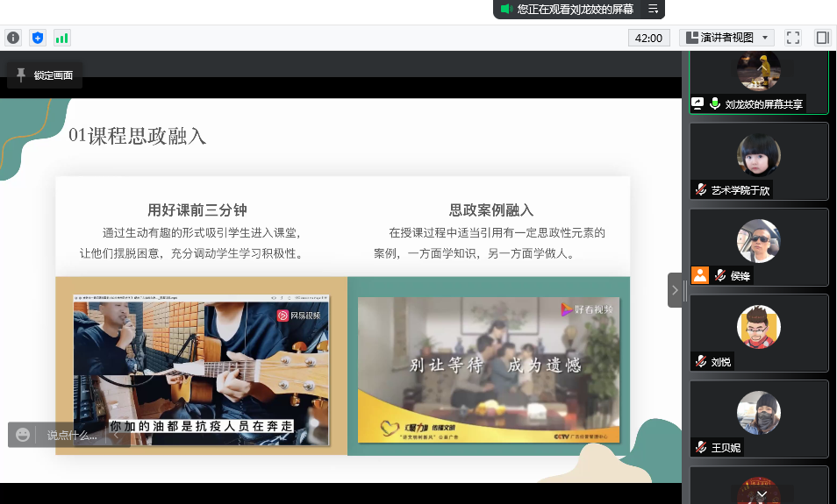Viewport: 837px width, 504px height.
Task: Click the 思政案例融入 heading
Action: [491, 210]
